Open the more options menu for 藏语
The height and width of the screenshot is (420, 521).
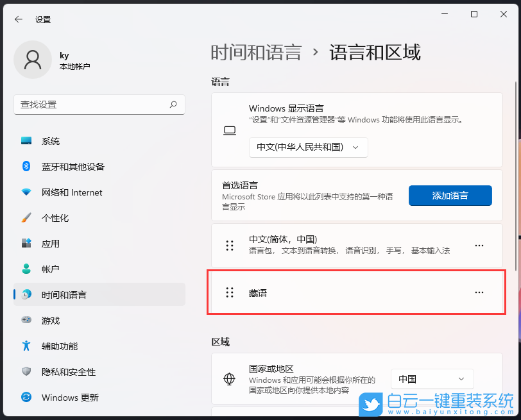pyautogui.click(x=479, y=292)
